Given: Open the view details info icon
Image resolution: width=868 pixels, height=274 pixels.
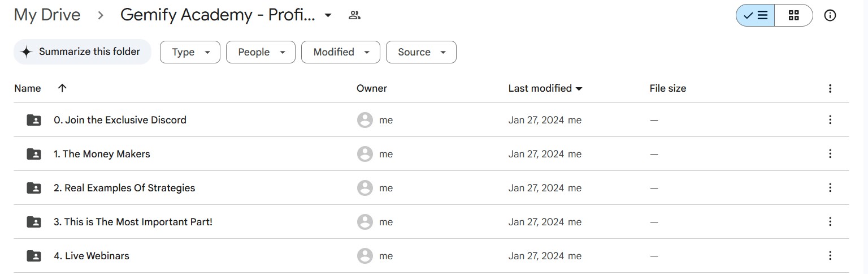Looking at the screenshot, I should click(830, 15).
